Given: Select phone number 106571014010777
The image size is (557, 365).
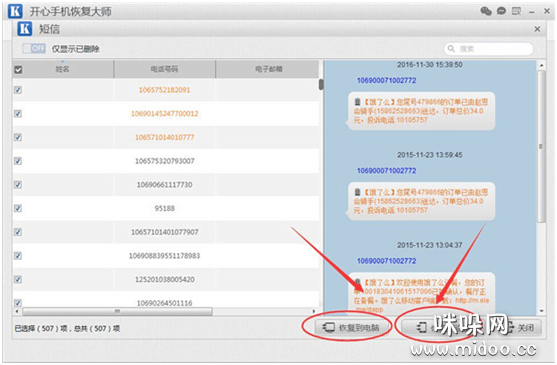Looking at the screenshot, I should [x=164, y=137].
